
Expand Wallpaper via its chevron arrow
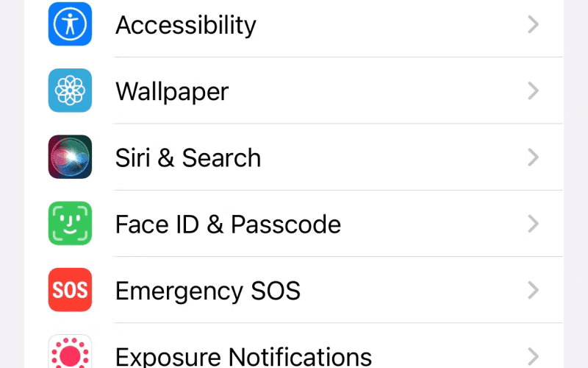click(x=534, y=91)
